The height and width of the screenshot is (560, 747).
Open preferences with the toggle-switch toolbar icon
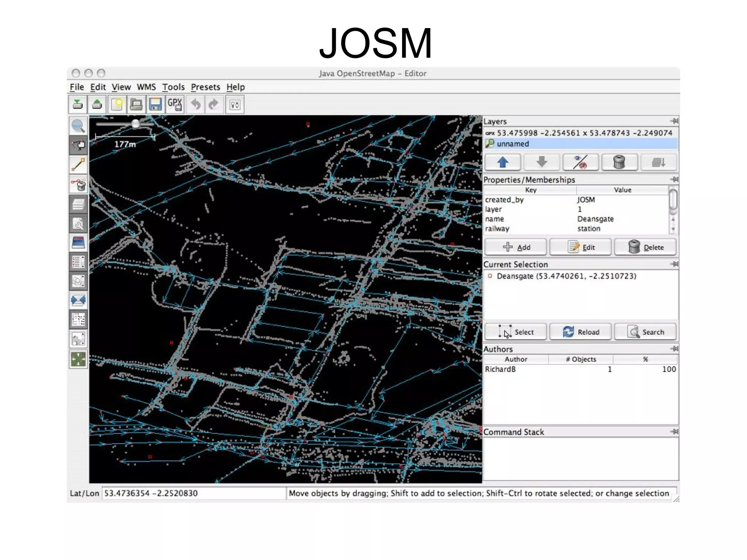235,105
